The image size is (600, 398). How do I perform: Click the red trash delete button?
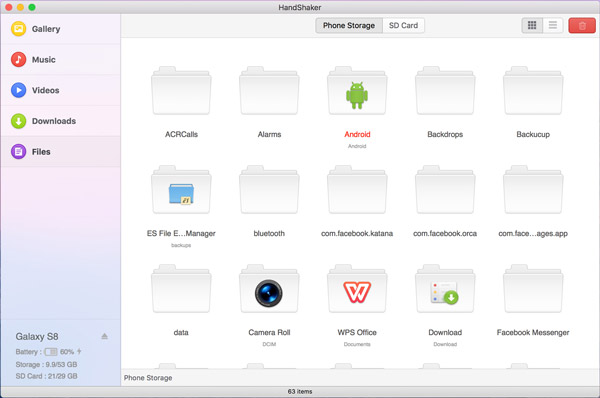pos(582,26)
